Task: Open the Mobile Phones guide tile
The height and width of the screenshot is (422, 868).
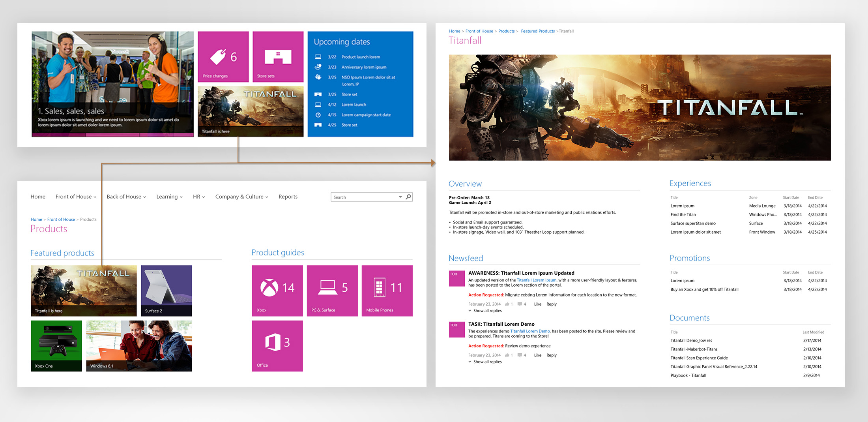Action: [387, 291]
